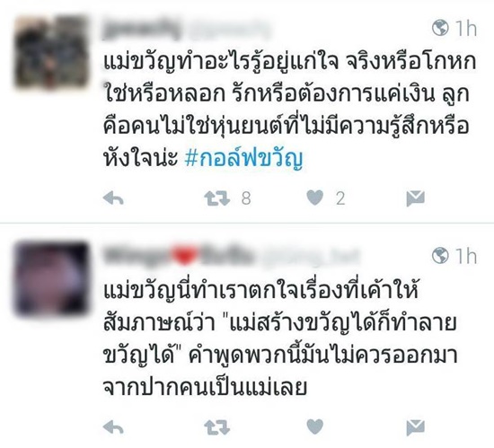Viewport: 494px width, 448px height.
Task: Reply to the tweet containing #กอล์ฟขวัญ
Action: point(113,198)
